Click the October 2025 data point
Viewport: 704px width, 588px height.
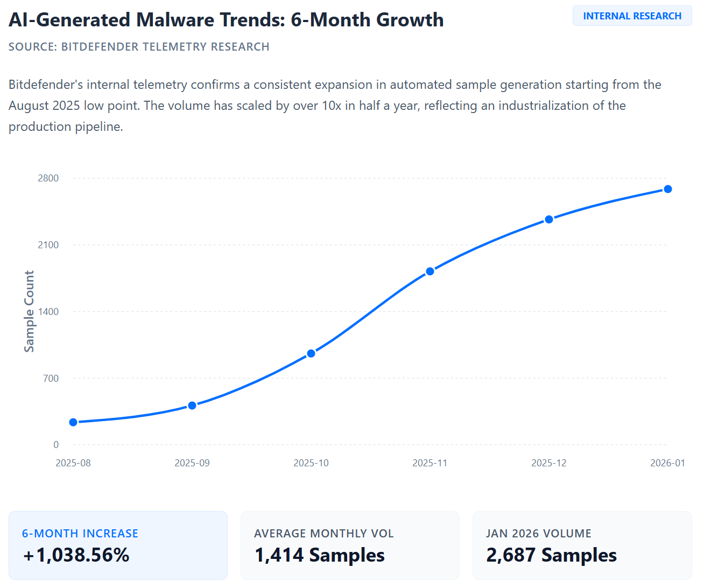pos(311,354)
